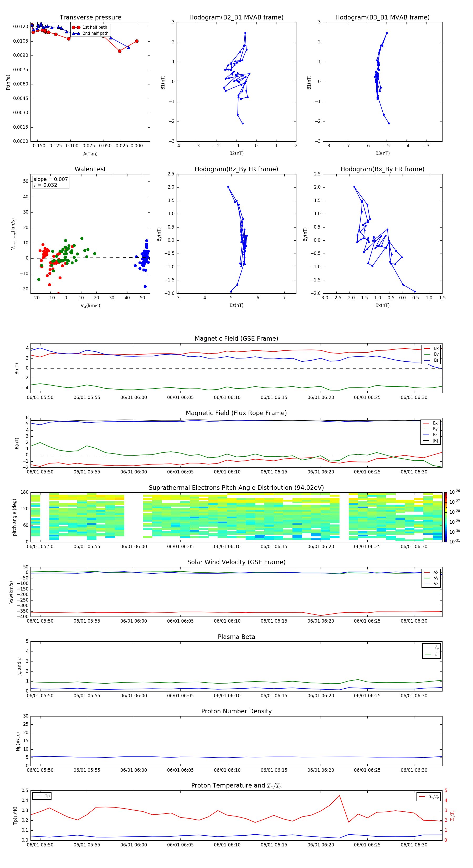Image resolution: width=473 pixels, height=868 pixels.
Task: Click 'Vy' in the solar wind legend
Action: point(431,578)
